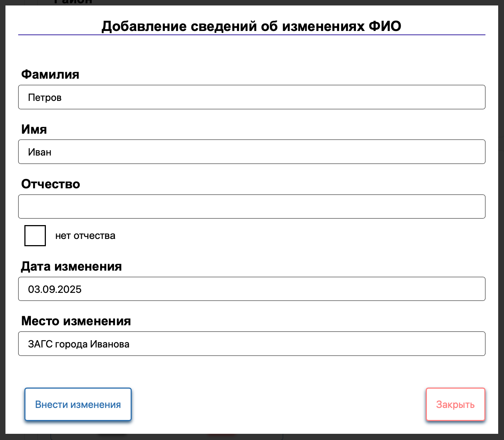This screenshot has width=504, height=440.
Task: Click the "нет отчества" label text
Action: 86,235
